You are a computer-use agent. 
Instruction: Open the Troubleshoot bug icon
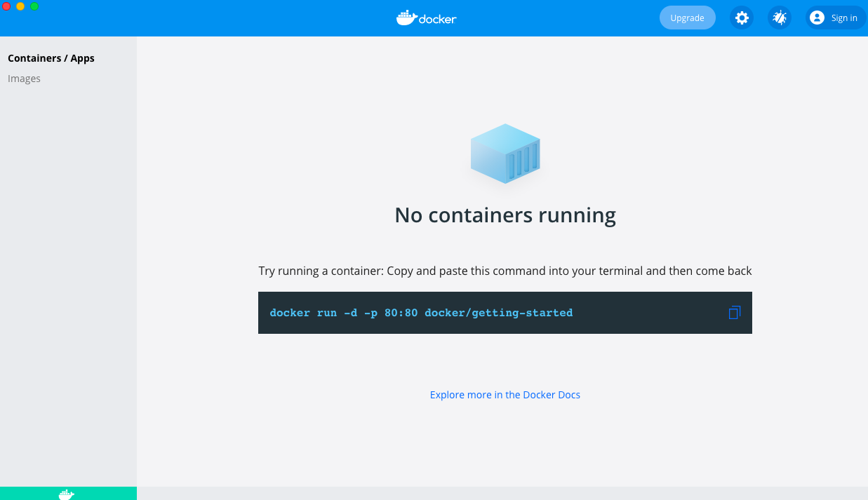(780, 18)
